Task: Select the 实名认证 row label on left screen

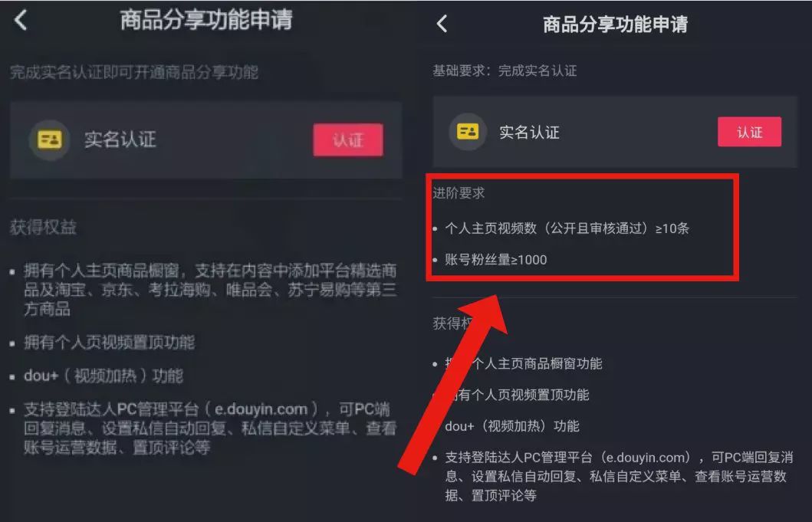Action: [120, 140]
